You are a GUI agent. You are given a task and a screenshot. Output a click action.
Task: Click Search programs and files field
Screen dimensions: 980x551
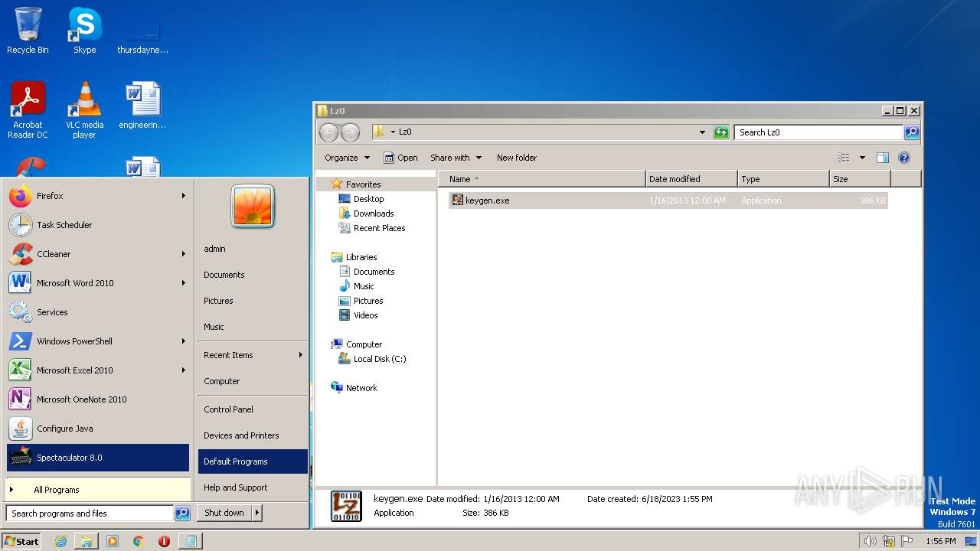coord(90,514)
